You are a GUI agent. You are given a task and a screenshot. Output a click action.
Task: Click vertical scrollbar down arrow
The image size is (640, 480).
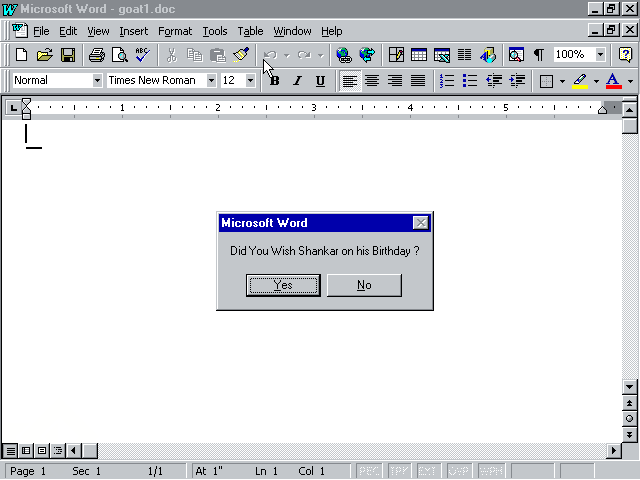(629, 387)
